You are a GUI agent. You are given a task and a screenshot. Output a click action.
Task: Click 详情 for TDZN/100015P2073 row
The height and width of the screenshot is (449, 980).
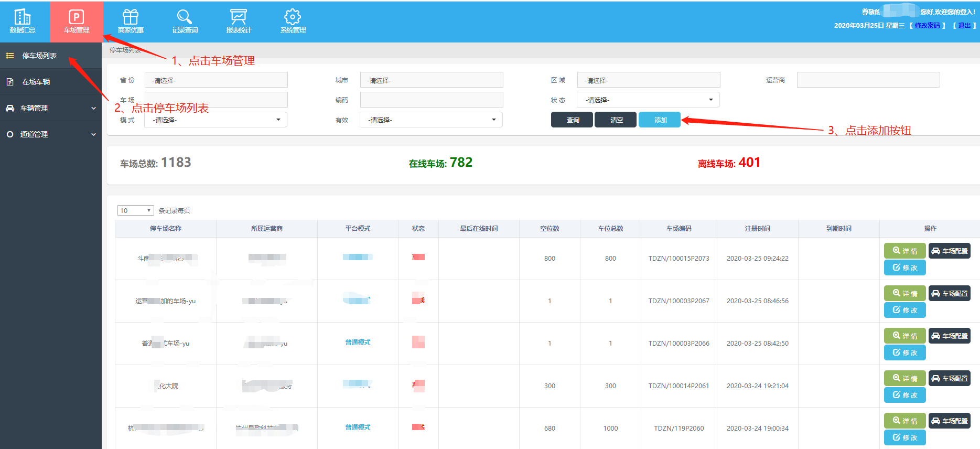pos(905,251)
